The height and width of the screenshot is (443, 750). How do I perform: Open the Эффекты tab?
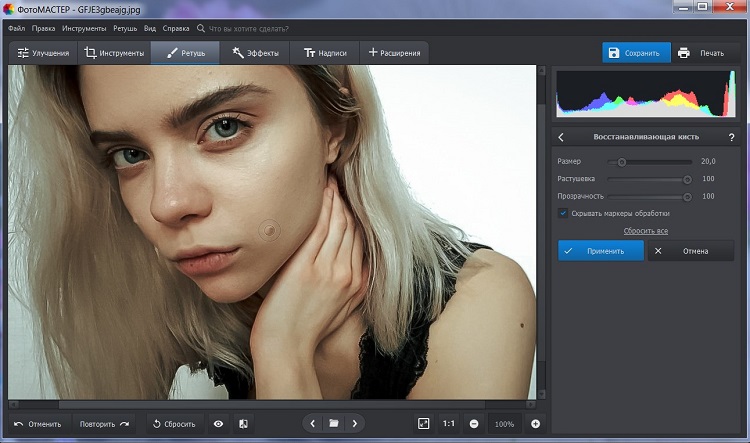pyautogui.click(x=255, y=52)
